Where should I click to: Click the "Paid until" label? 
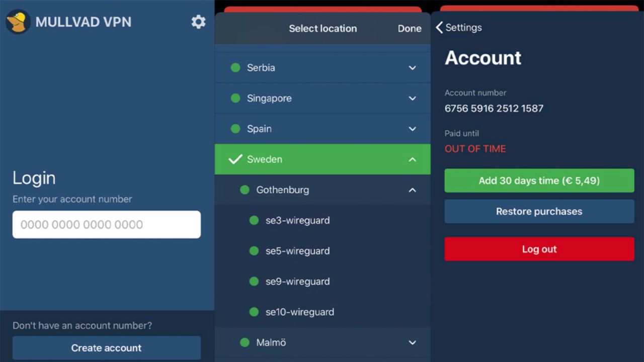pyautogui.click(x=462, y=133)
